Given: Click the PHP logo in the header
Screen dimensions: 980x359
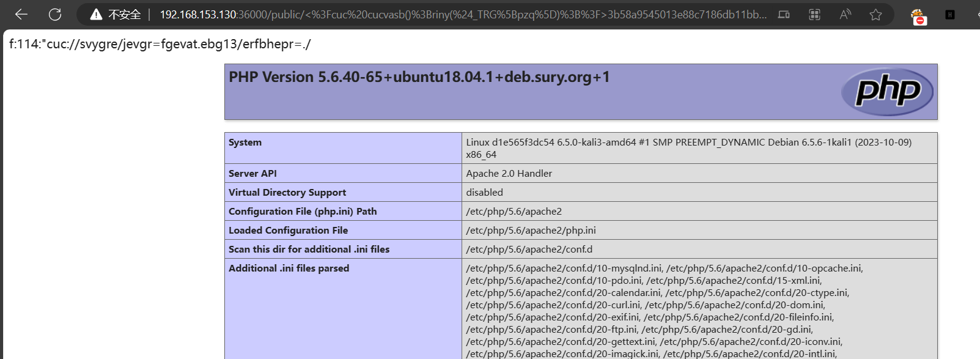Looking at the screenshot, I should coord(887,92).
